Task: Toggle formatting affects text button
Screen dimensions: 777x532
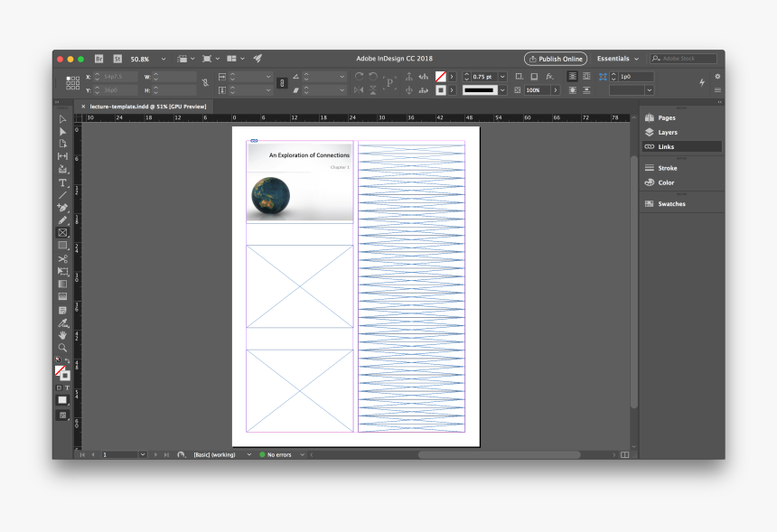Action: [67, 387]
